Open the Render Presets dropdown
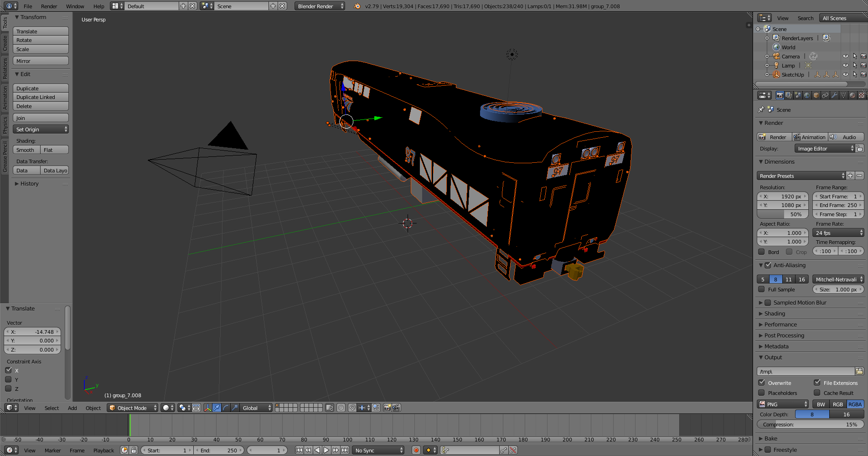 coord(801,176)
